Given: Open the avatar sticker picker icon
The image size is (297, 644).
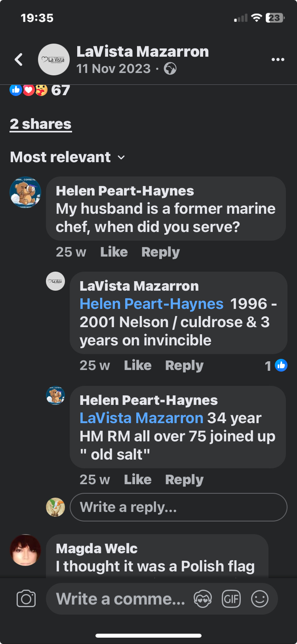Looking at the screenshot, I should click(x=203, y=599).
